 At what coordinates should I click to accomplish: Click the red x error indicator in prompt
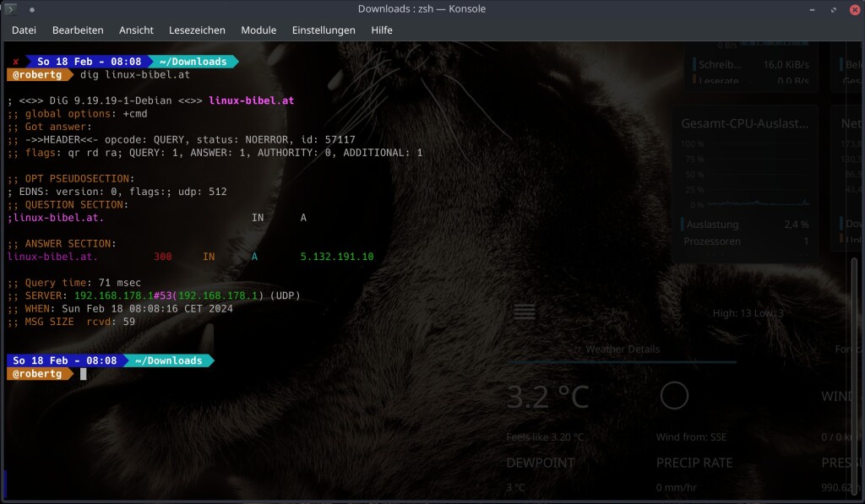(15, 62)
